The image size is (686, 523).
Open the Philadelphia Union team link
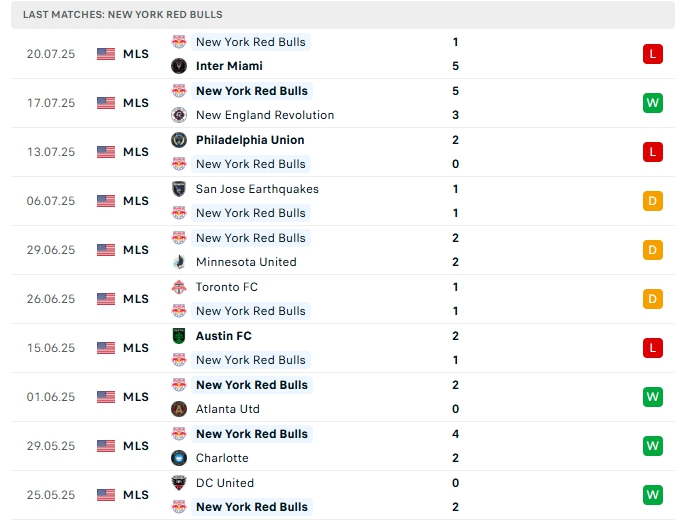[x=249, y=140]
